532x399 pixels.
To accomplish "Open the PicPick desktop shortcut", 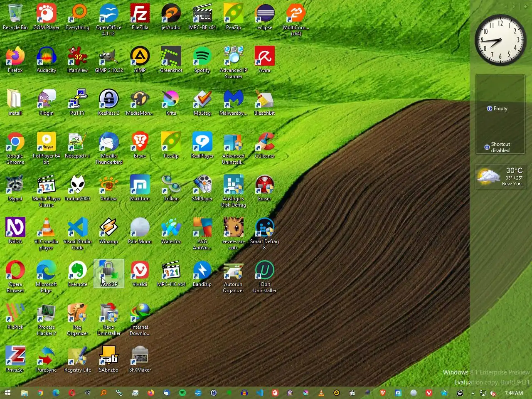I will pyautogui.click(x=15, y=317).
